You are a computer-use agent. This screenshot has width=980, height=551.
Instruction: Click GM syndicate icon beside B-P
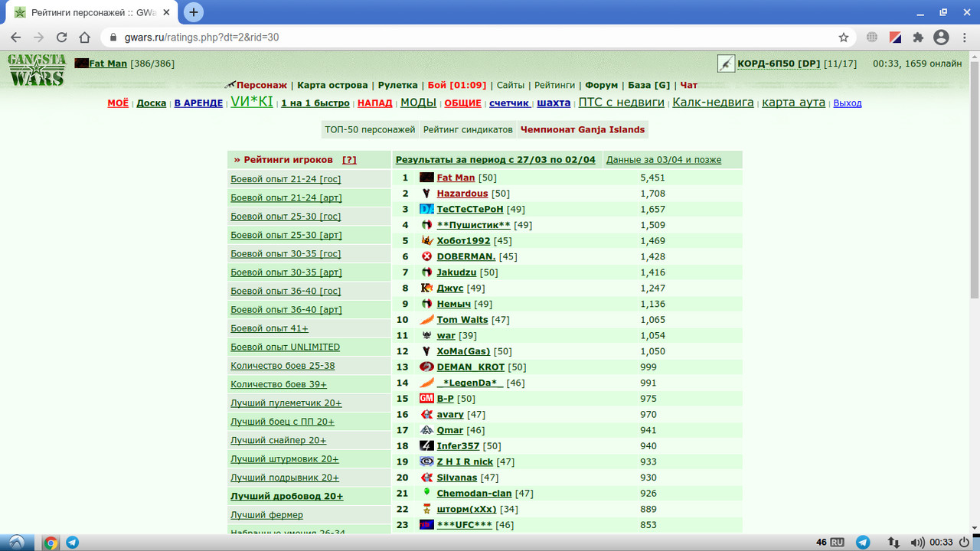point(426,398)
